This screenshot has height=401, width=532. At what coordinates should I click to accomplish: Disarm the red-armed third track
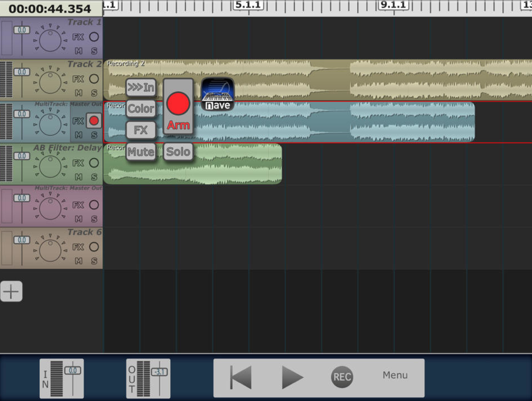(94, 121)
